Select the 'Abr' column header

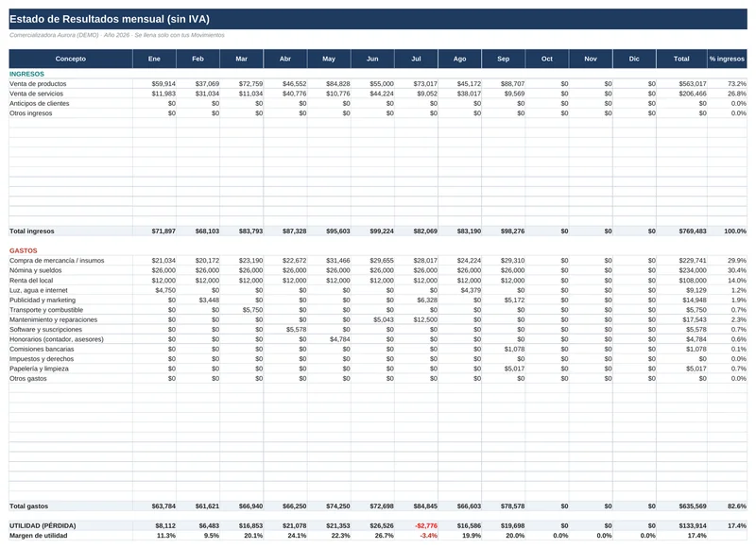tap(285, 59)
